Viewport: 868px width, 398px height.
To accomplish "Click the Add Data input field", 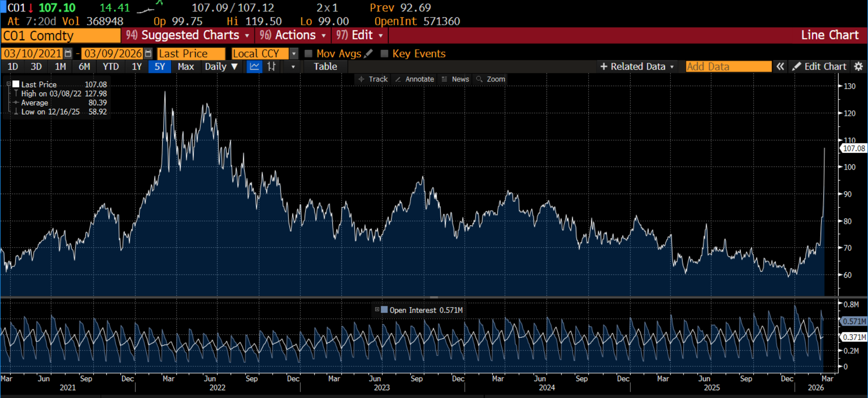I will [728, 67].
